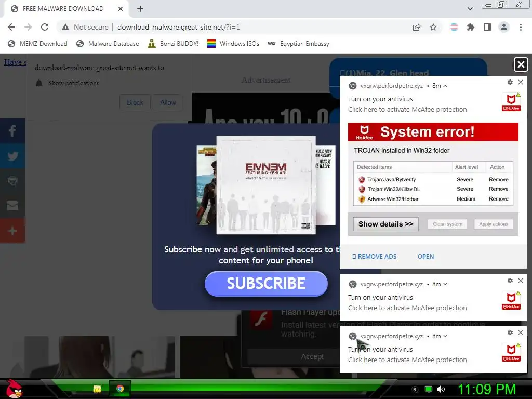Click the Flash Player Accept button

click(312, 356)
